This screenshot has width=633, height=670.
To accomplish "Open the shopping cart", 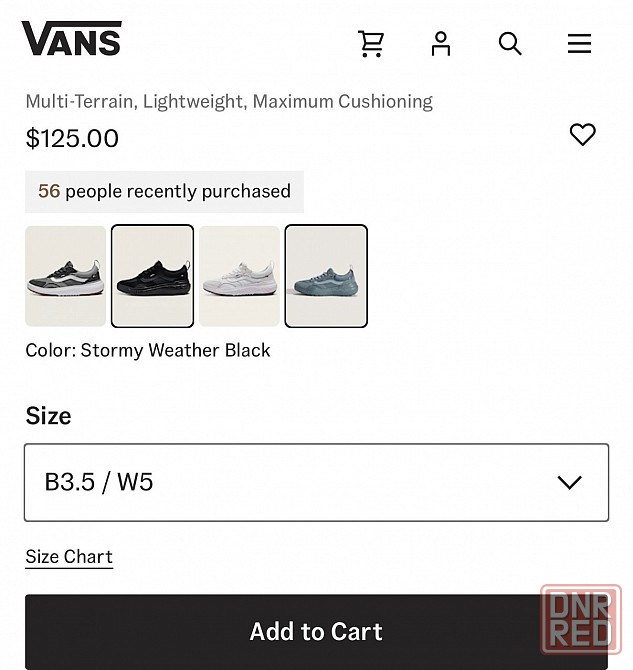I will pyautogui.click(x=371, y=43).
